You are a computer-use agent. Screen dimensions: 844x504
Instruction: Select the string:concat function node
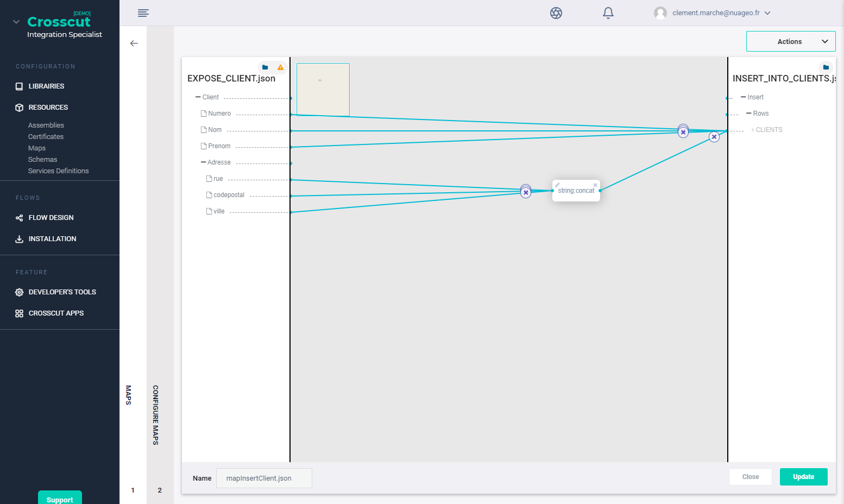coord(576,191)
